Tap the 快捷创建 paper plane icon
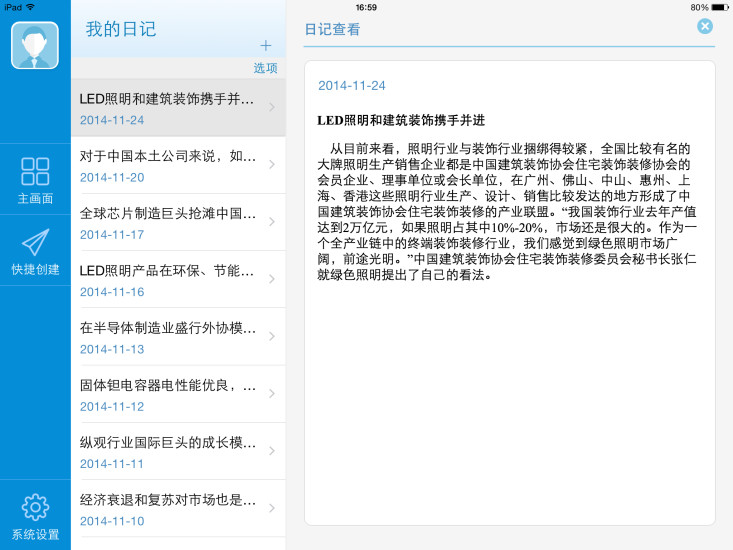This screenshot has width=733, height=550. click(35, 243)
